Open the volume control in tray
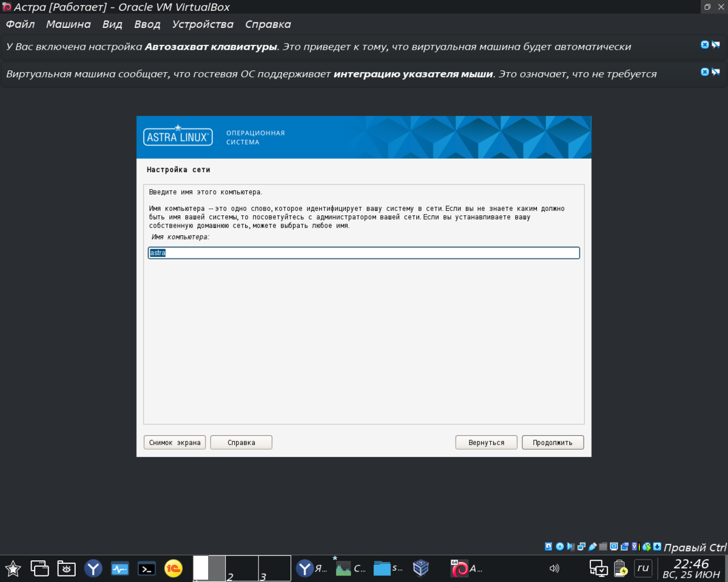 click(x=554, y=568)
